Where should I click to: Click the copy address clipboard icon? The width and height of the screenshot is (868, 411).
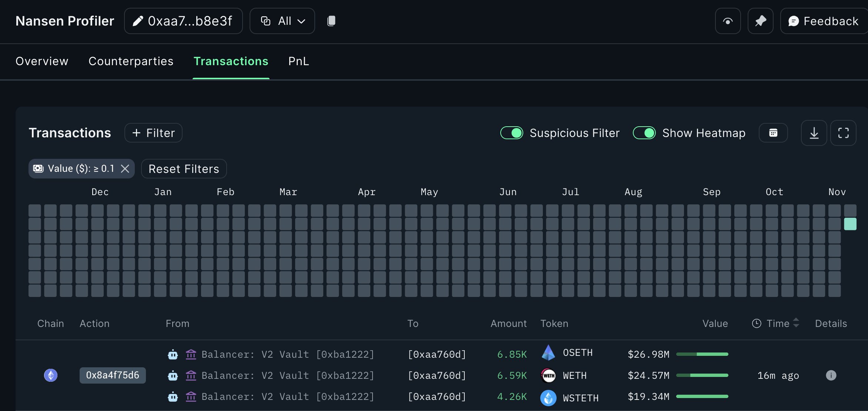click(331, 21)
